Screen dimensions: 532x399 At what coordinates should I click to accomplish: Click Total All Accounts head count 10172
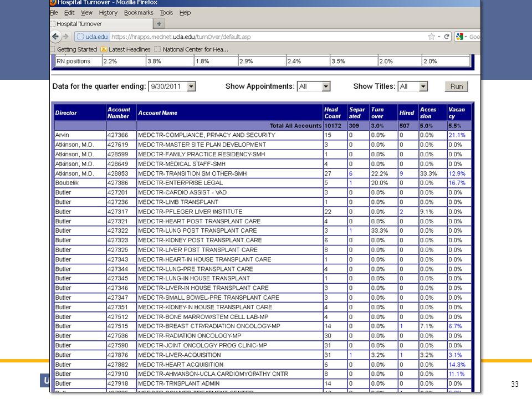pos(332,126)
